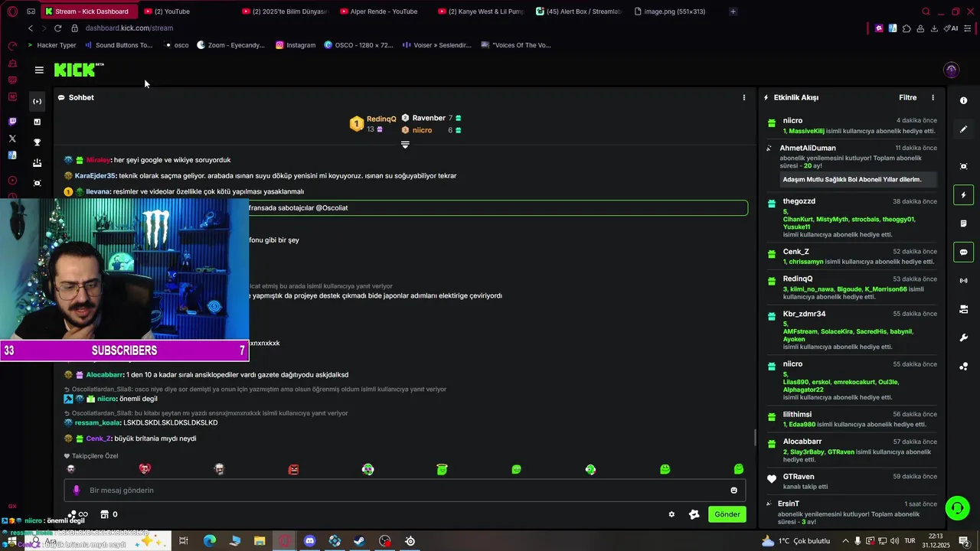Send the message with Gönder button
Image resolution: width=980 pixels, height=551 pixels.
pyautogui.click(x=727, y=514)
